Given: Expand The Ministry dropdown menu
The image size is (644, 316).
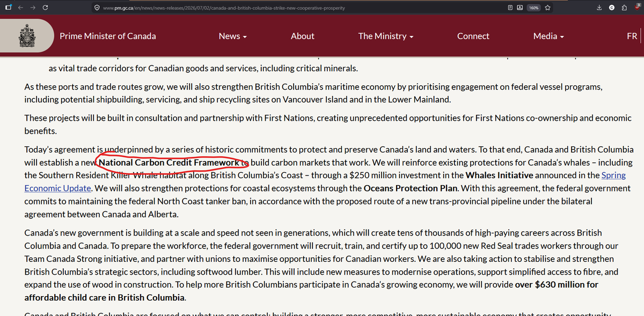Looking at the screenshot, I should pyautogui.click(x=386, y=36).
